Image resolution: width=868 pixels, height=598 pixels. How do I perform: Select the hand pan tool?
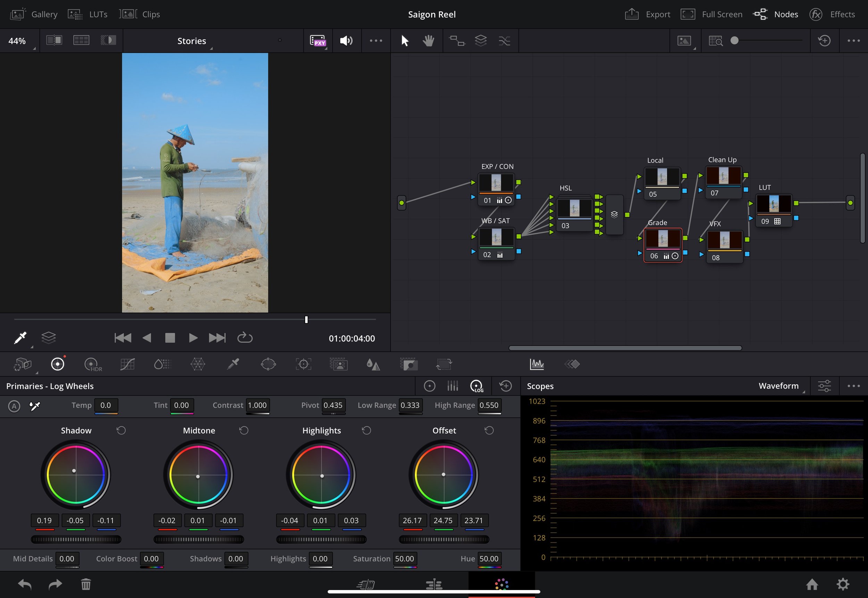pyautogui.click(x=428, y=41)
